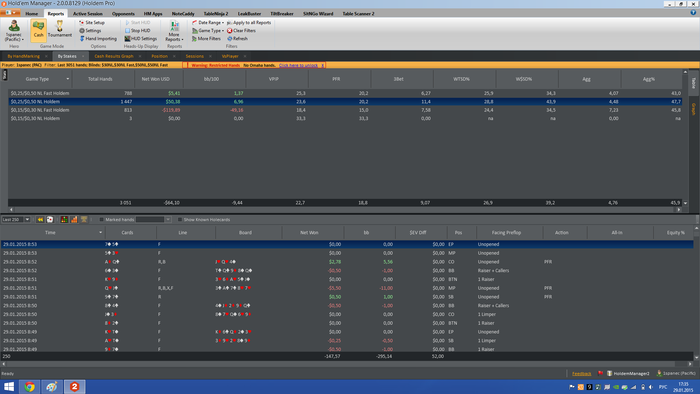The width and height of the screenshot is (700, 394).
Task: Sort hands by Facing Preflop column
Action: click(x=506, y=232)
